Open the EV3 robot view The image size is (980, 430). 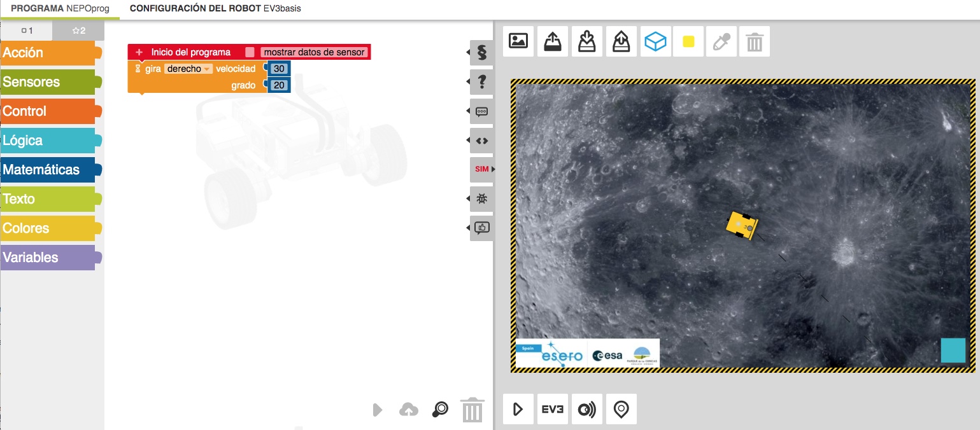coord(553,409)
